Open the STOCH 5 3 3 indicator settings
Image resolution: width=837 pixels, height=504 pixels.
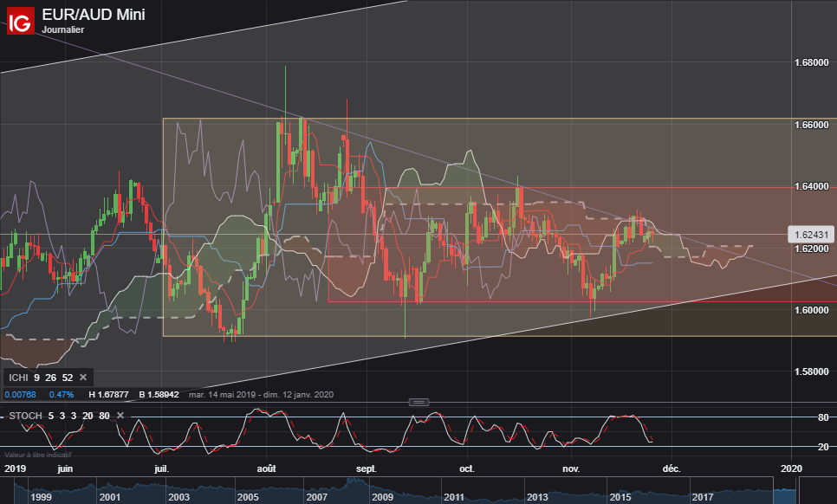point(59,416)
